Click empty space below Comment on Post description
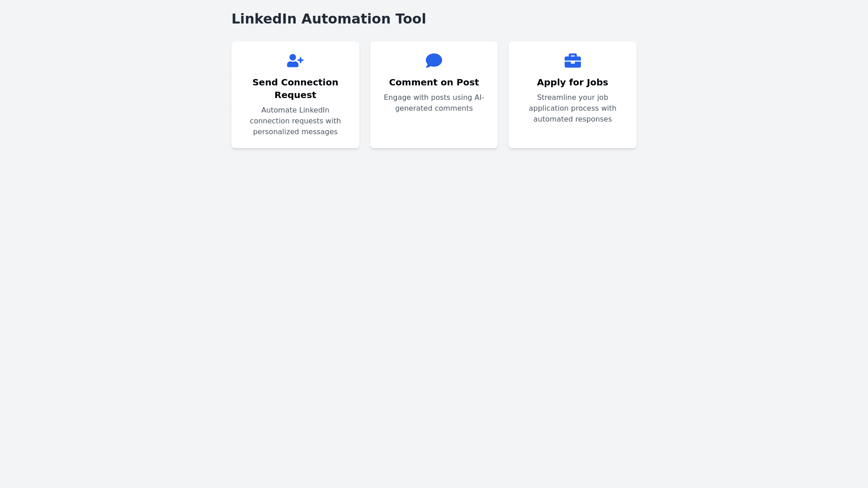The image size is (868, 488). (434, 131)
